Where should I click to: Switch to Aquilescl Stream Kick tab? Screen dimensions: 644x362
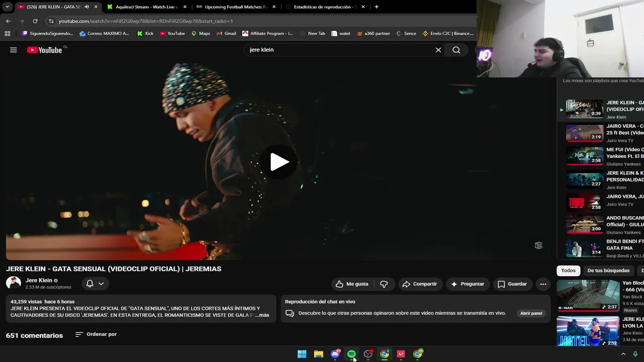[147, 7]
